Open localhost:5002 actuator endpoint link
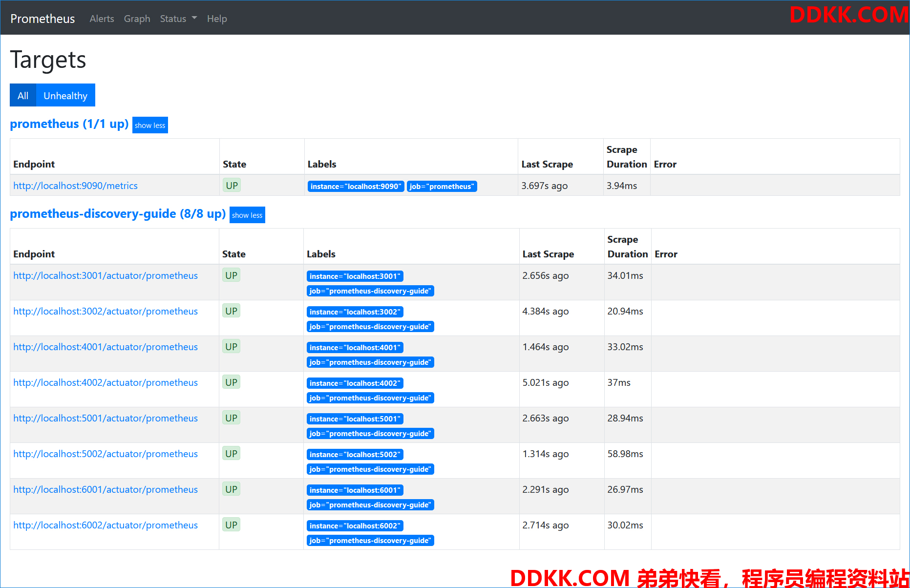 tap(106, 454)
